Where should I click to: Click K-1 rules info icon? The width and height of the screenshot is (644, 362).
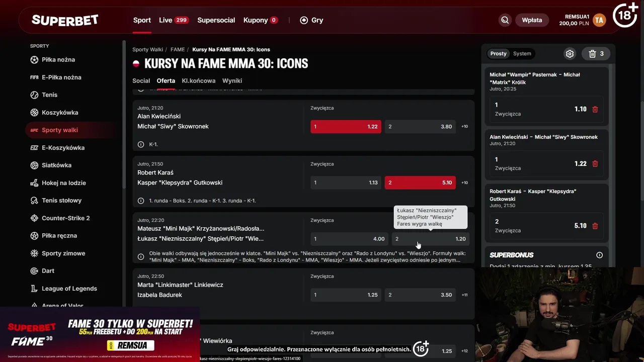tap(141, 144)
